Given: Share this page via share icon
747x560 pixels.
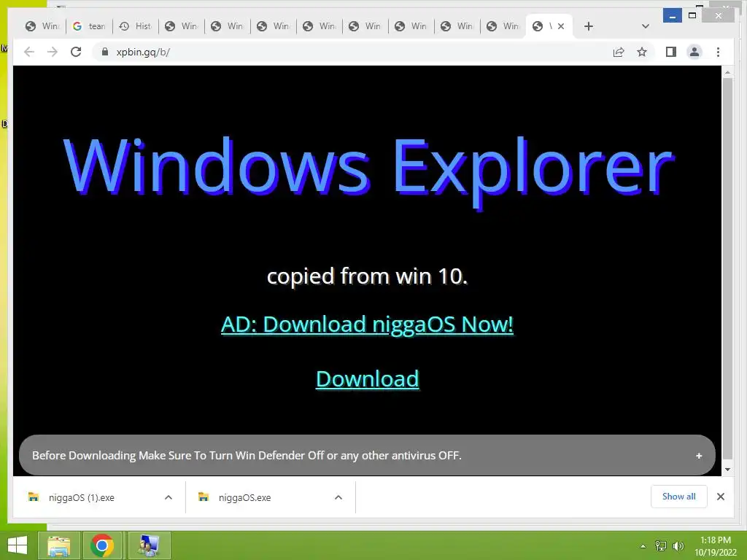Looking at the screenshot, I should pos(619,52).
